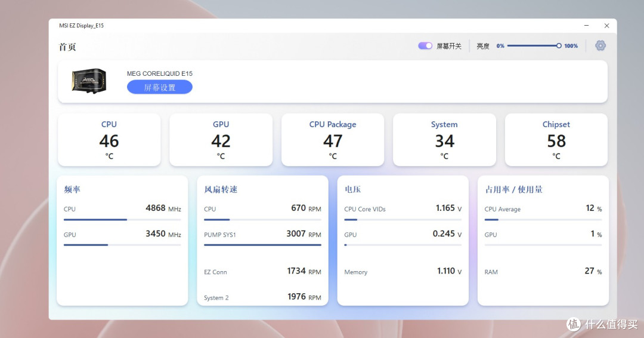The image size is (644, 338).
Task: Click the 亮度 brightness label
Action: coord(483,46)
